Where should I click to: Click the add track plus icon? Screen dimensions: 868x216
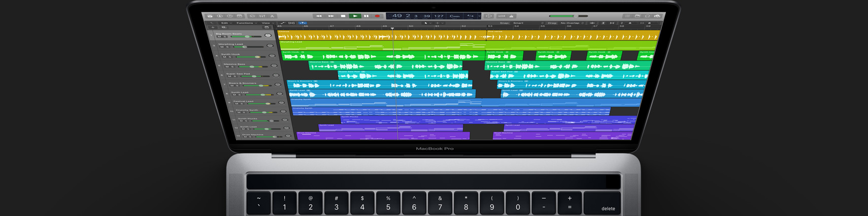pos(213,27)
